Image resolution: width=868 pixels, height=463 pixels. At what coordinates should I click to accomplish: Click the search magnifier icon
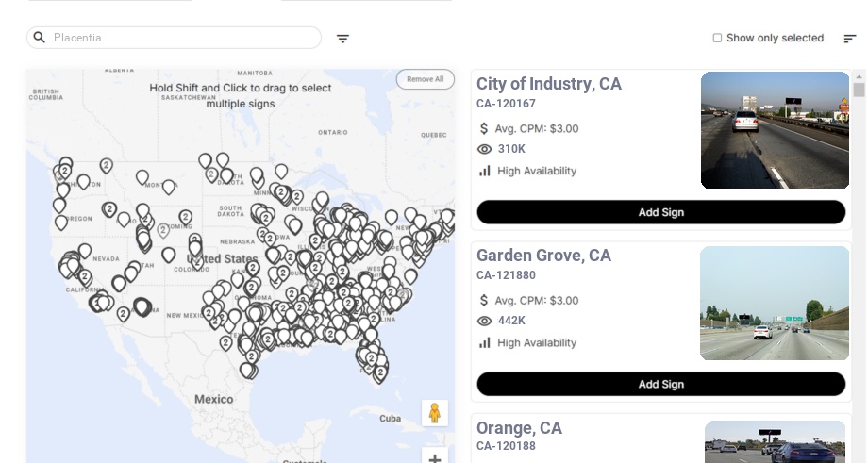coord(40,38)
